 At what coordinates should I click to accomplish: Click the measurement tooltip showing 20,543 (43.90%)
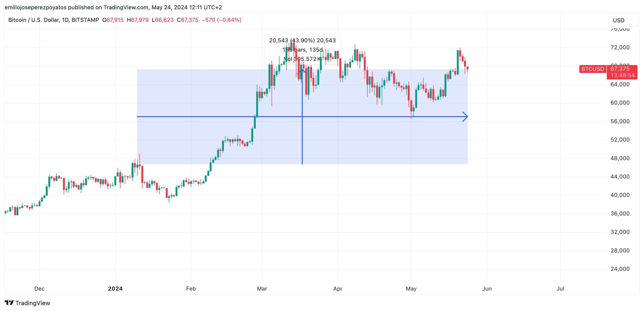302,40
